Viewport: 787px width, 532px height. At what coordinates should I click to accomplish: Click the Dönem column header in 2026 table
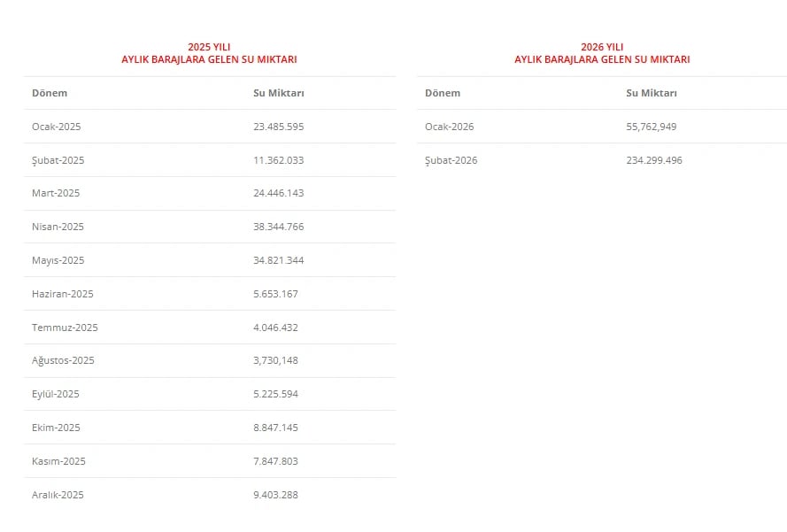pyautogui.click(x=443, y=93)
